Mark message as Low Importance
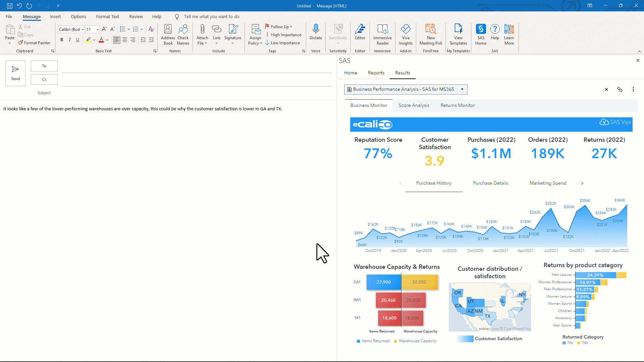Image resolution: width=644 pixels, height=362 pixels. pyautogui.click(x=283, y=43)
